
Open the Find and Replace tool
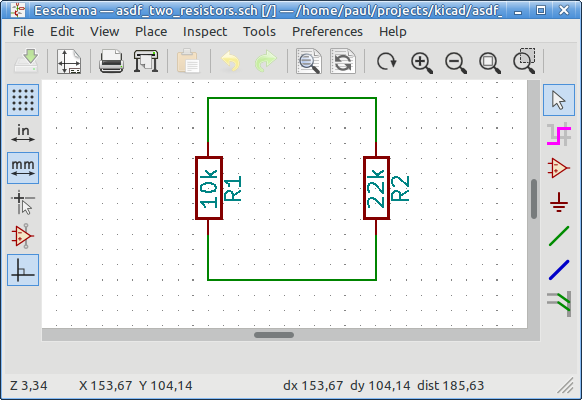[x=343, y=61]
